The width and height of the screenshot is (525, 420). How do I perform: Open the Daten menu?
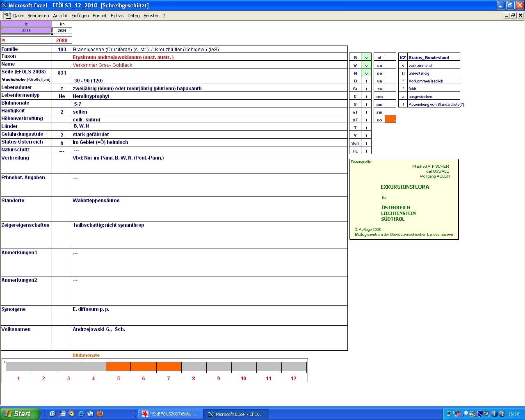tap(134, 16)
